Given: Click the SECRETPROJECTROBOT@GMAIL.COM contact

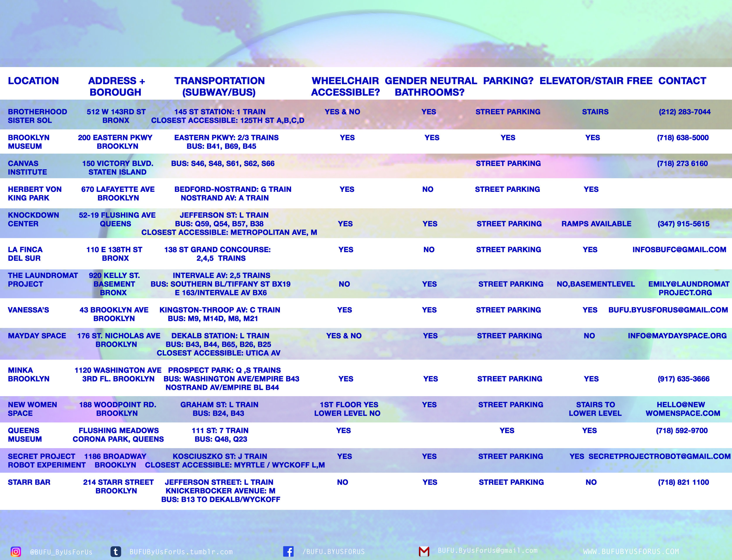Looking at the screenshot, I should pos(659,456).
